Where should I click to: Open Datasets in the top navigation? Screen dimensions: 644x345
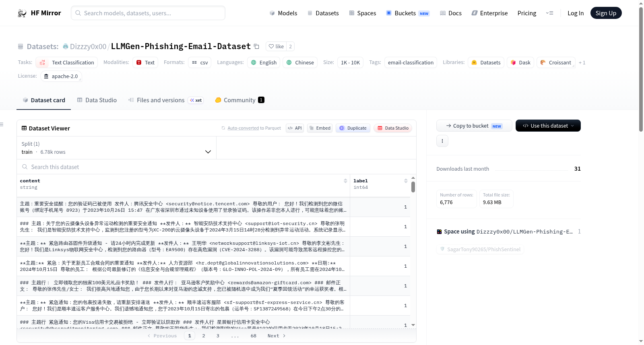tap(323, 13)
